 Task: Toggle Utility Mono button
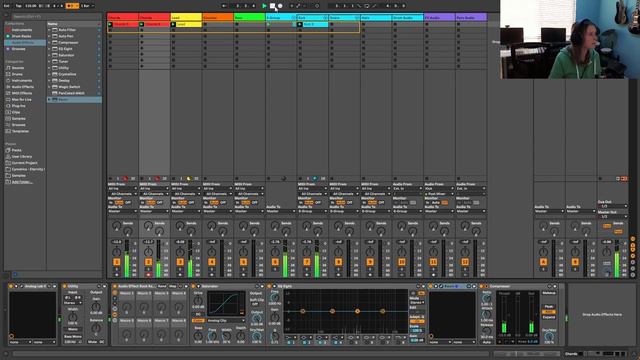(73, 329)
